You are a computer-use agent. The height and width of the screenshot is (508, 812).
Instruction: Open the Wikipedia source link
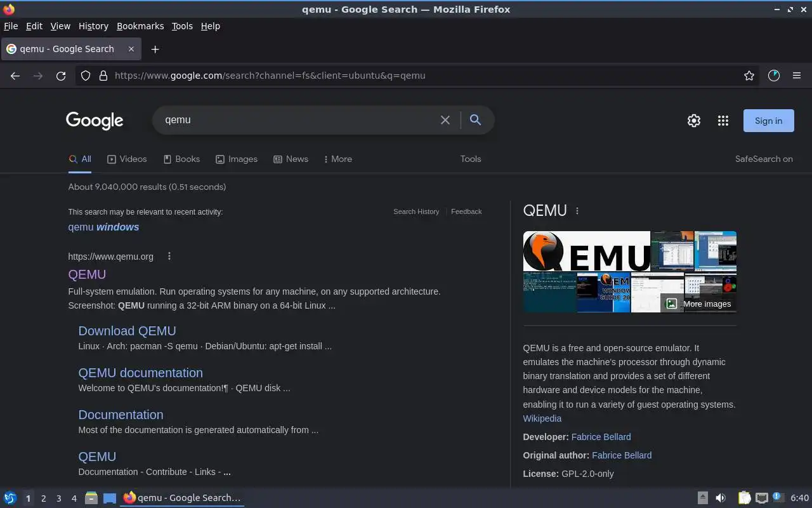coord(542,418)
